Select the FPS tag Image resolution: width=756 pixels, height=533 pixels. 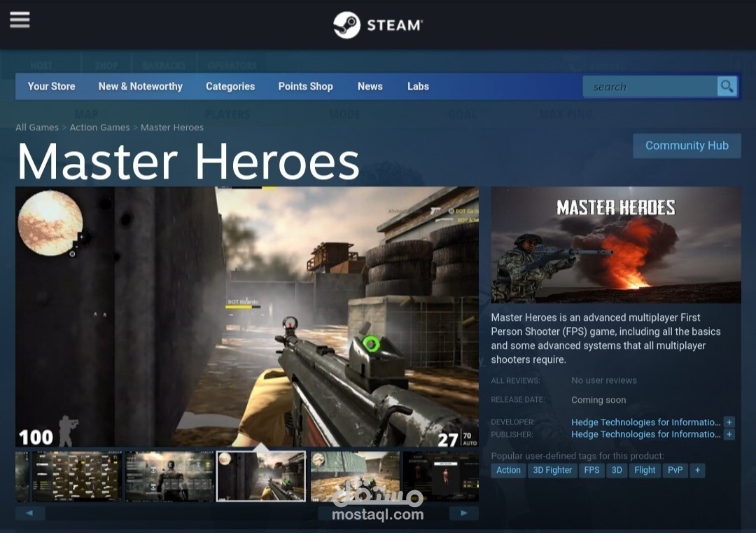(591, 470)
